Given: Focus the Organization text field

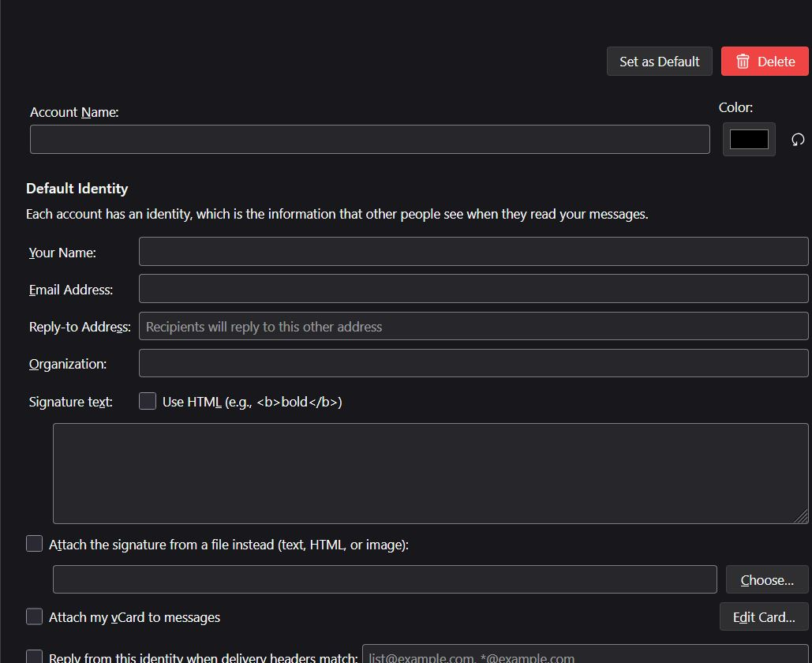Looking at the screenshot, I should (x=473, y=364).
